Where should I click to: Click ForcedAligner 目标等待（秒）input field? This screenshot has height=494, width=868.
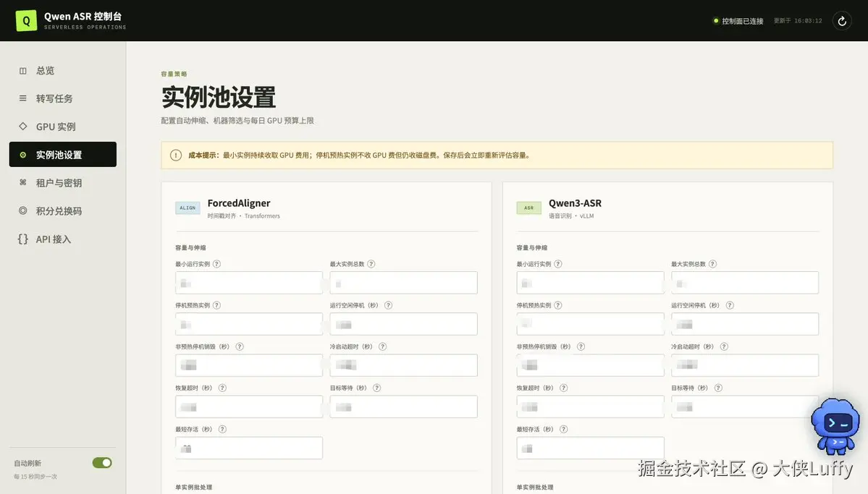403,406
